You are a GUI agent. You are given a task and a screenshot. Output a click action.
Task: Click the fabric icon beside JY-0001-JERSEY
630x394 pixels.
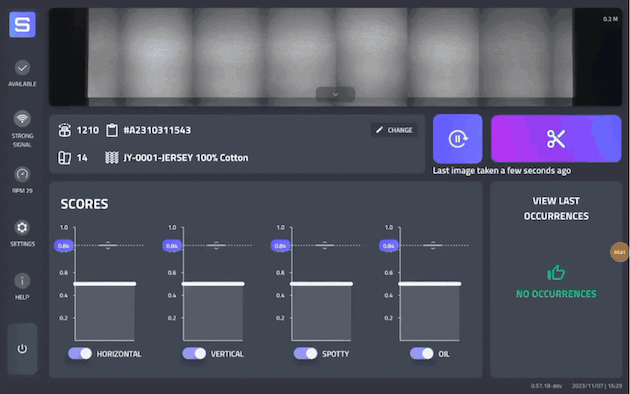coord(112,158)
